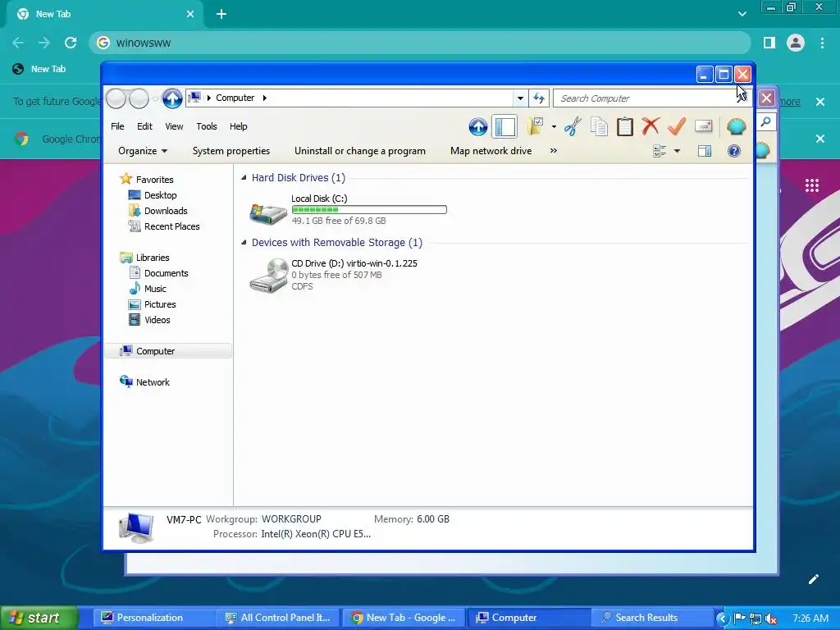The height and width of the screenshot is (630, 840).
Task: Expand the arrow before Computer in breadcrumb
Action: pos(209,98)
